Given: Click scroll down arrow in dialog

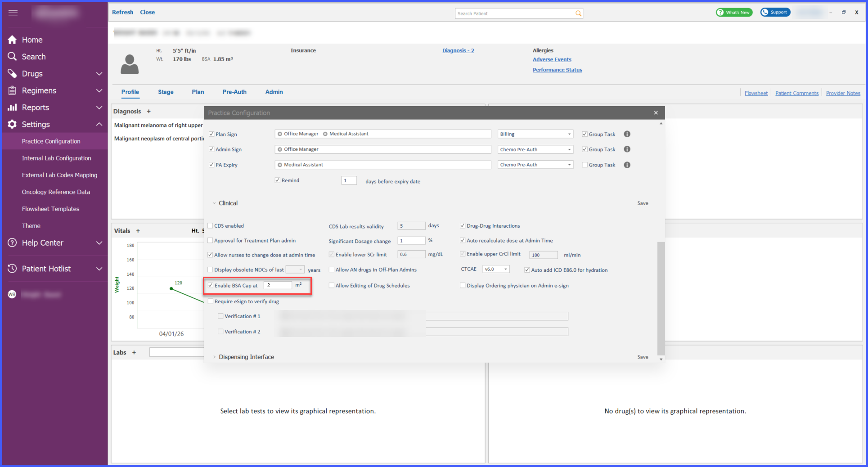Looking at the screenshot, I should [661, 359].
